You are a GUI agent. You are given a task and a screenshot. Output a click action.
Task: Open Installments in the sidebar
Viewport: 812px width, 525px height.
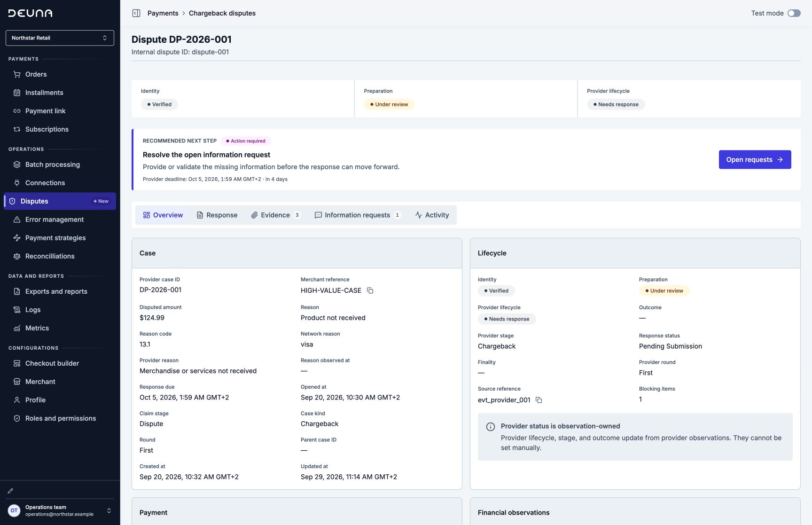[60, 93]
